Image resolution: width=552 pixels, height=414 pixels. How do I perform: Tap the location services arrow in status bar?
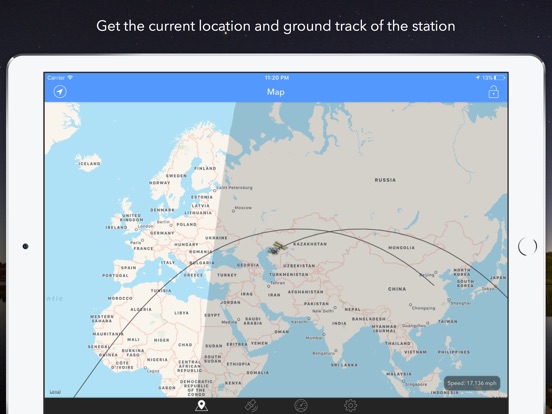coord(478,77)
